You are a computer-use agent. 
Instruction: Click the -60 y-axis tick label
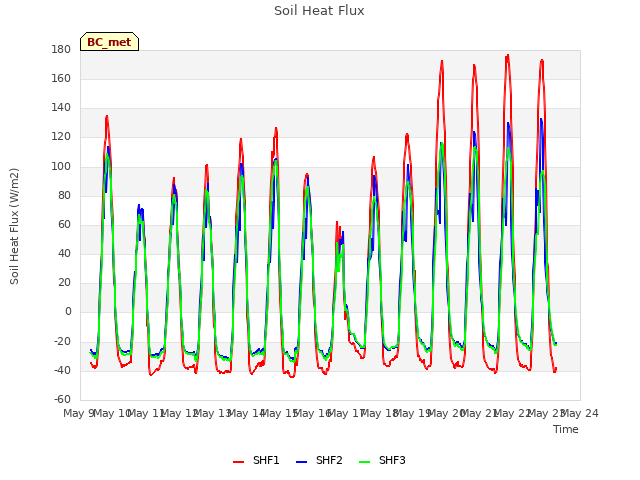pyautogui.click(x=62, y=399)
